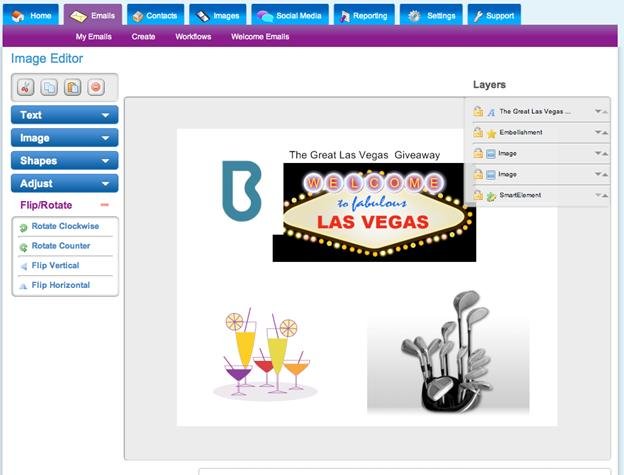Select the golf clubs image on canvas

click(448, 352)
